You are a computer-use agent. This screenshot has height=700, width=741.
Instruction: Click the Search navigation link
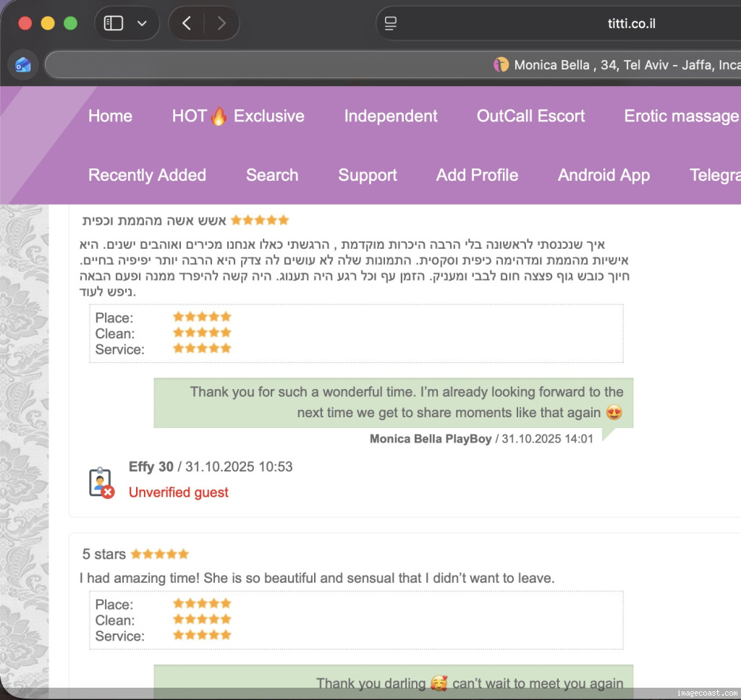click(x=272, y=175)
